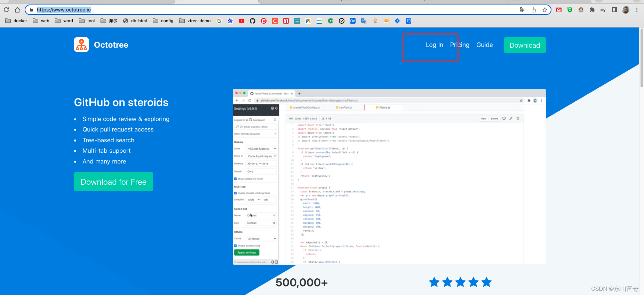Open the Chrome profile avatar

(x=626, y=10)
